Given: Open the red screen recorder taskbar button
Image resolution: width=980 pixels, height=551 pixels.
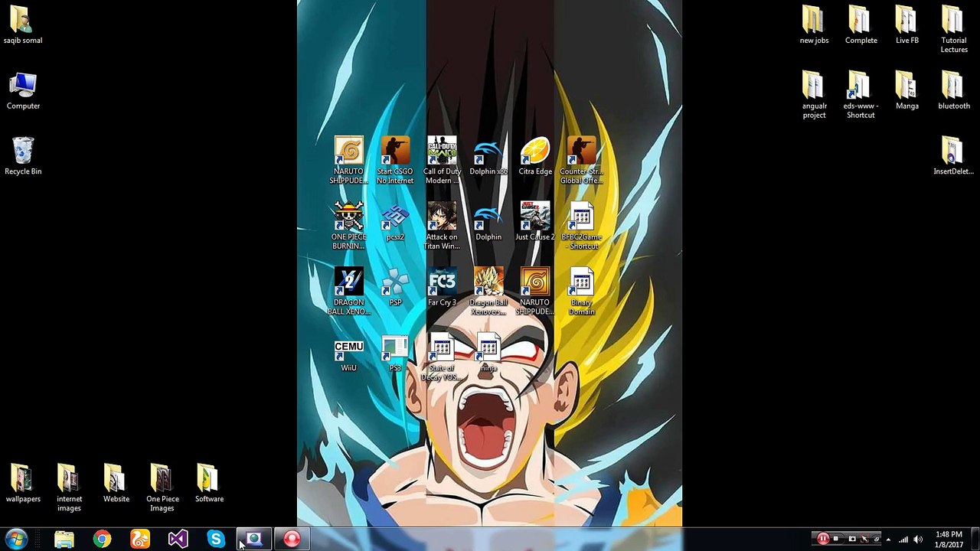Looking at the screenshot, I should click(x=292, y=540).
